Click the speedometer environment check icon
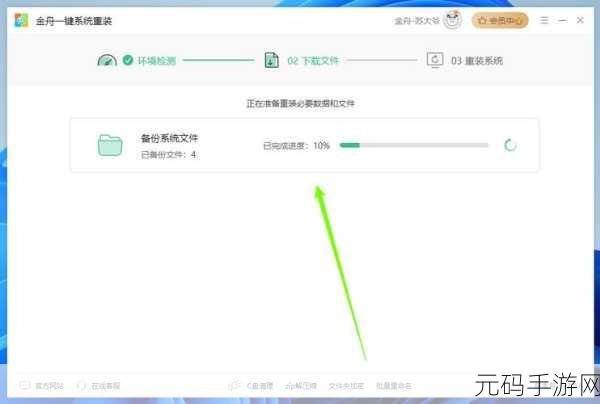Image resolution: width=600 pixels, height=404 pixels. click(107, 60)
